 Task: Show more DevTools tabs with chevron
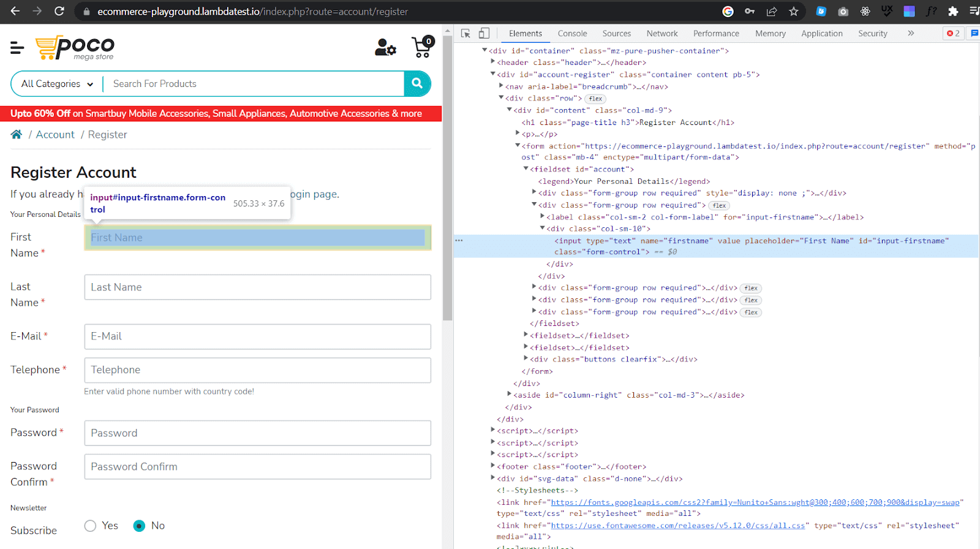coord(911,34)
